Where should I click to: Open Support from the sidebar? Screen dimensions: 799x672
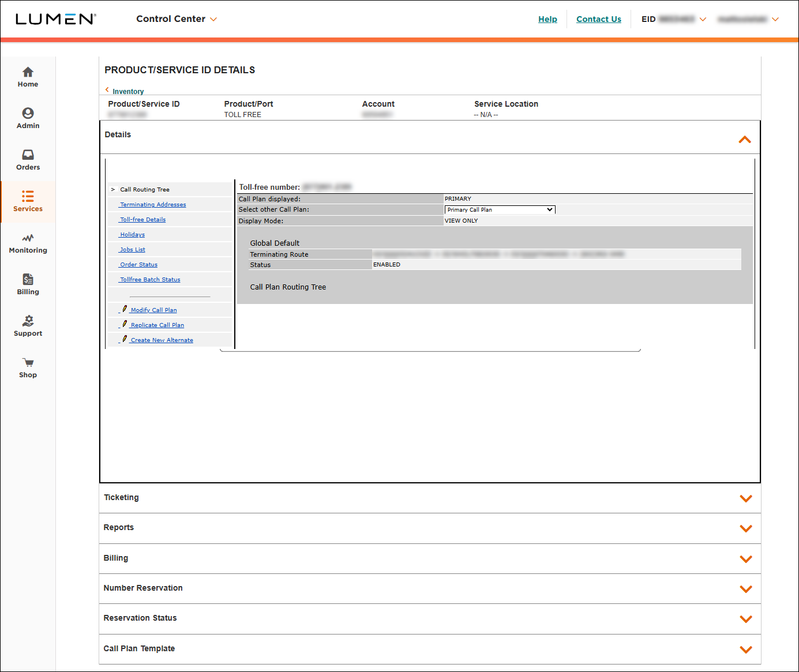pos(28,325)
